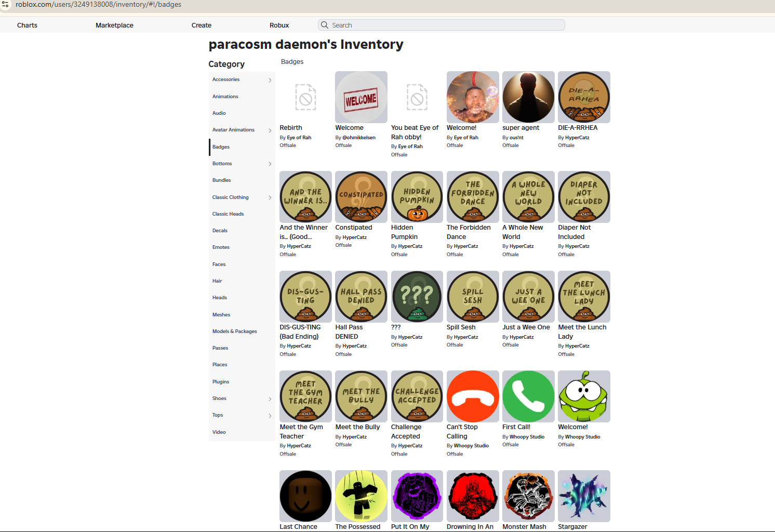Open the Hall Pass Denied badge icon
Image resolution: width=775 pixels, height=532 pixels.
pyautogui.click(x=361, y=297)
